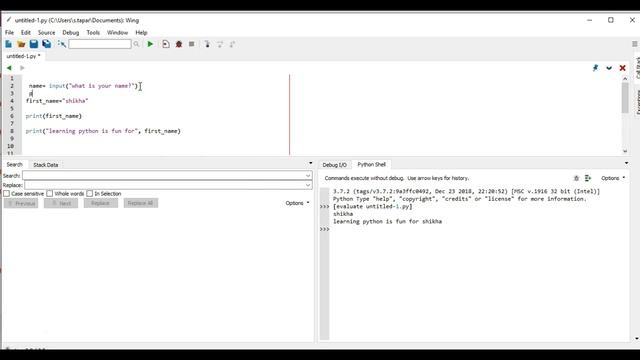
Task: Open the Call Stack vertical side tab
Action: tap(637, 67)
